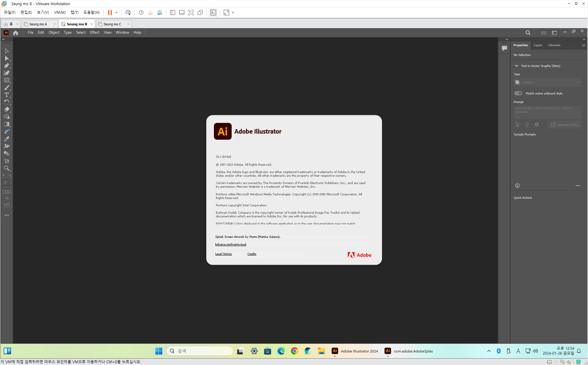Viewport: 588px width, 365px height.
Task: Select the Pen tool
Action: pos(7,66)
